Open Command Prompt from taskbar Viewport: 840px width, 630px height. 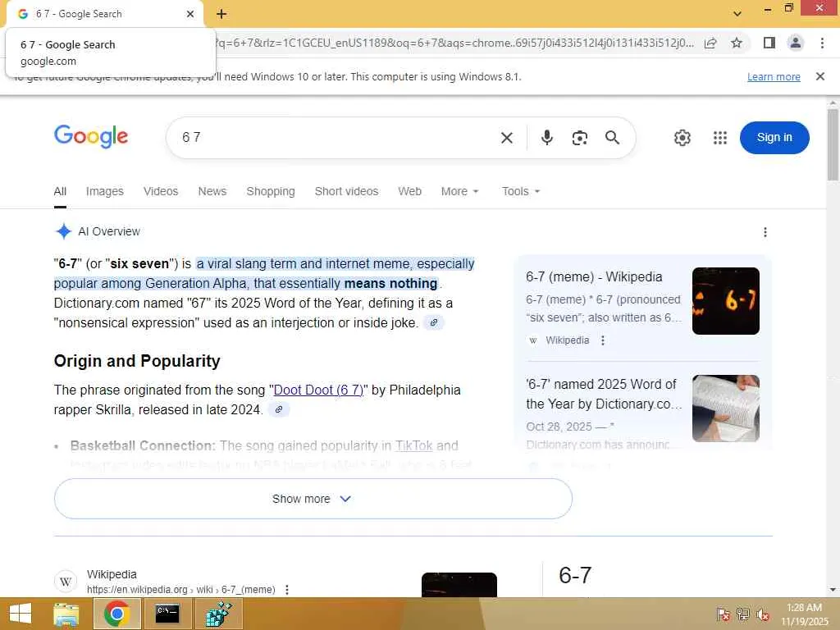coord(167,614)
